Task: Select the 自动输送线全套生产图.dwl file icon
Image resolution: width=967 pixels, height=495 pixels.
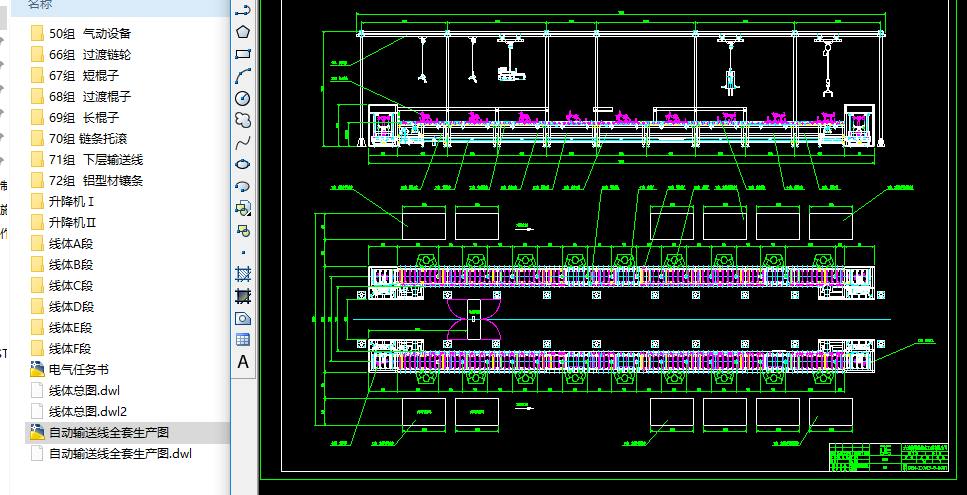Action: 37,453
